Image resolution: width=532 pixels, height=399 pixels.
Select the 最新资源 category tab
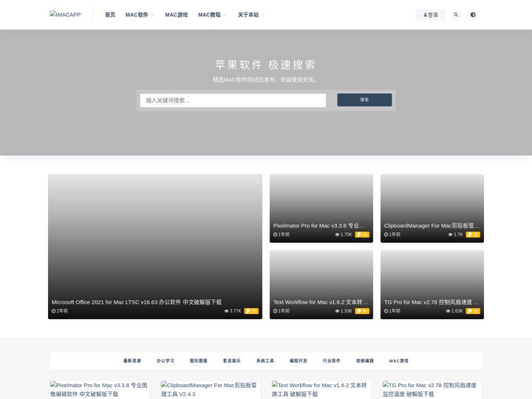pyautogui.click(x=132, y=361)
